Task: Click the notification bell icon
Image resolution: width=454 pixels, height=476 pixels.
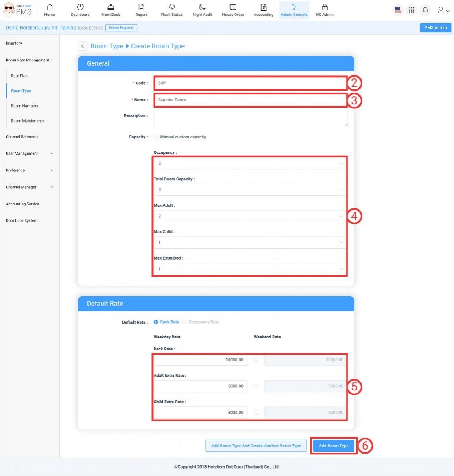Action: point(425,10)
